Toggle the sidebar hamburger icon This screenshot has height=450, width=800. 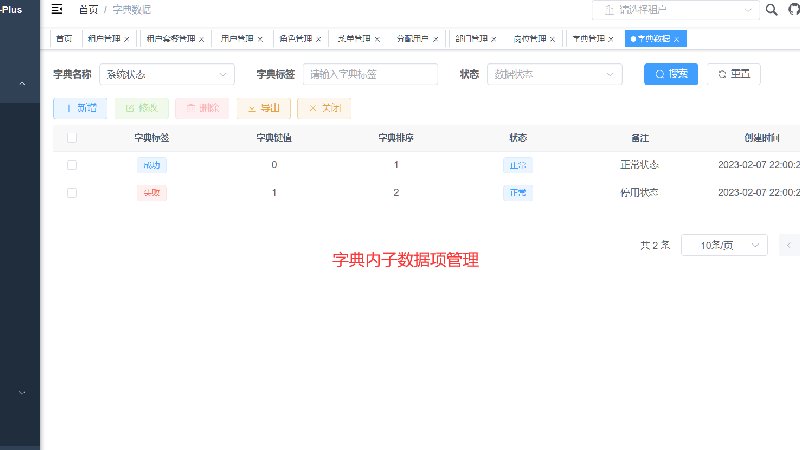click(57, 9)
